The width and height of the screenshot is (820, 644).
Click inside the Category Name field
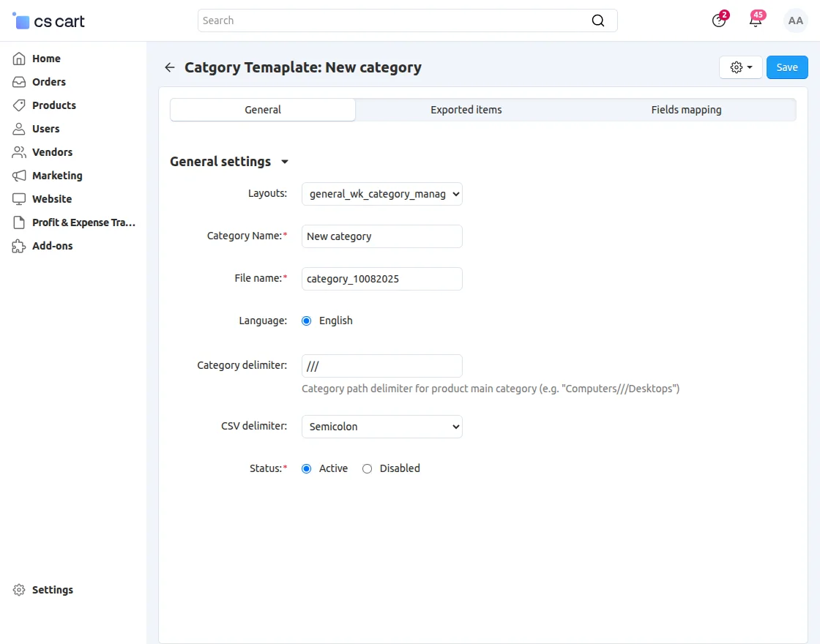click(381, 236)
